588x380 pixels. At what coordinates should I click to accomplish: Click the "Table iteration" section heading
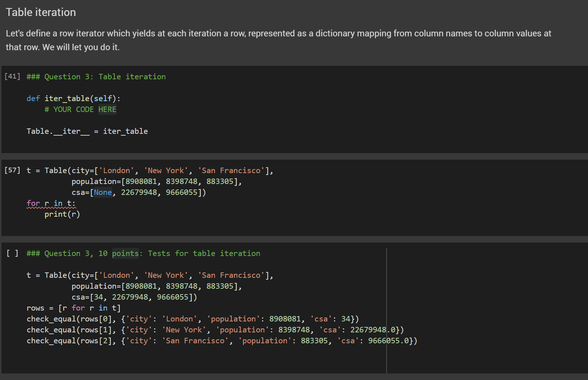point(41,12)
